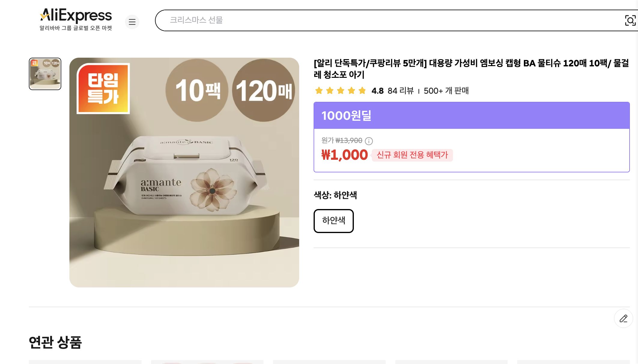
Task: Click the first star in the product rating
Action: click(x=319, y=91)
